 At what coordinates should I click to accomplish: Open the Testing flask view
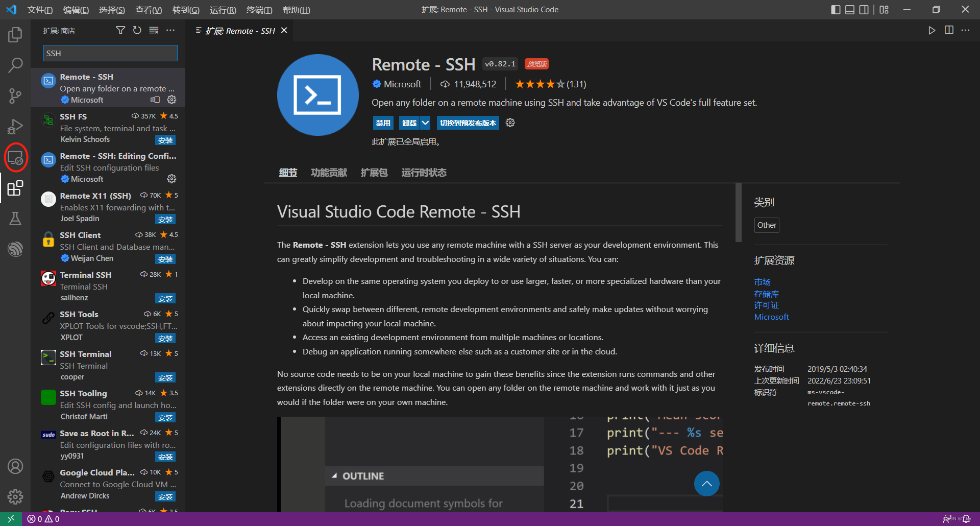15,219
